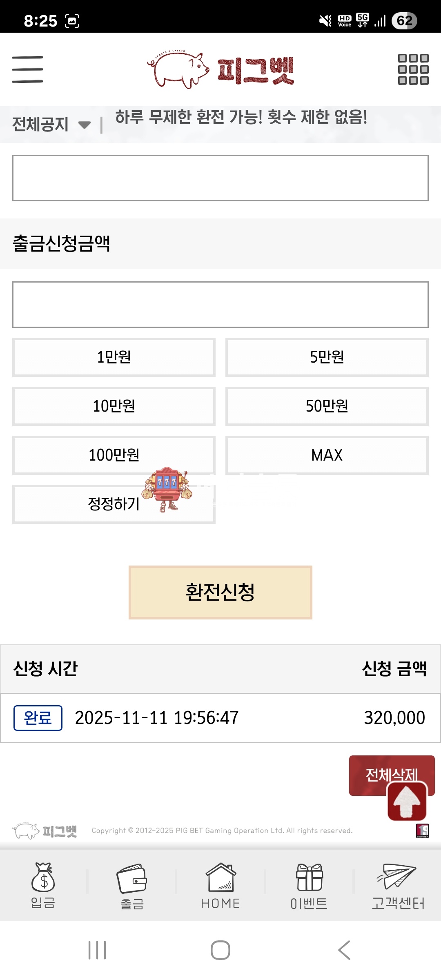Select the 1만원 amount button
Viewport: 441px width, 980px height.
click(x=114, y=357)
